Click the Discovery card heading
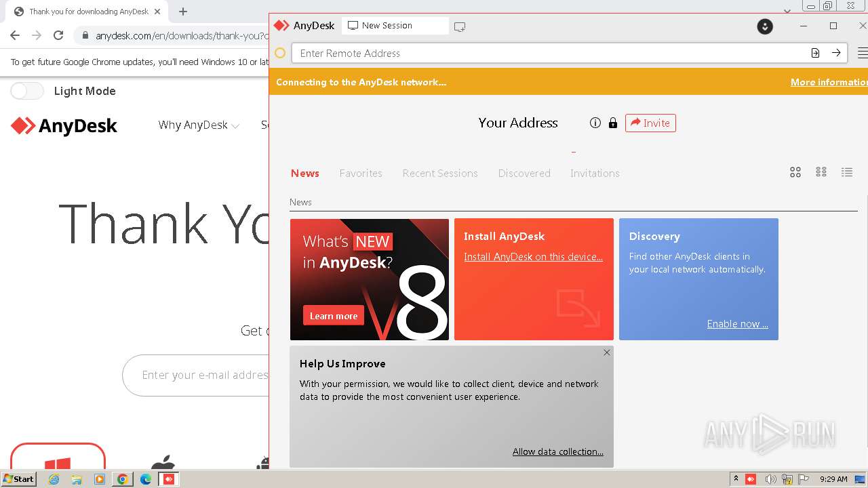This screenshot has width=868, height=488. pyautogui.click(x=654, y=236)
